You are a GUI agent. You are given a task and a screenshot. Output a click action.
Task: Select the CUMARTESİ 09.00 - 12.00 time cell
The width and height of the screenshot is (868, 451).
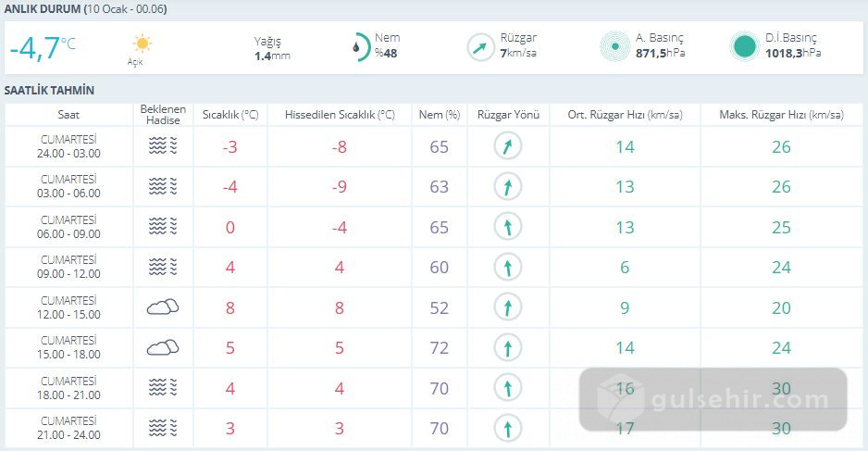69,267
